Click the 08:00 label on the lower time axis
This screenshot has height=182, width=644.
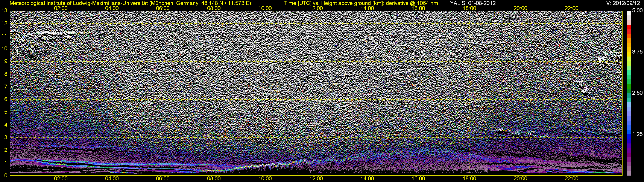214,179
